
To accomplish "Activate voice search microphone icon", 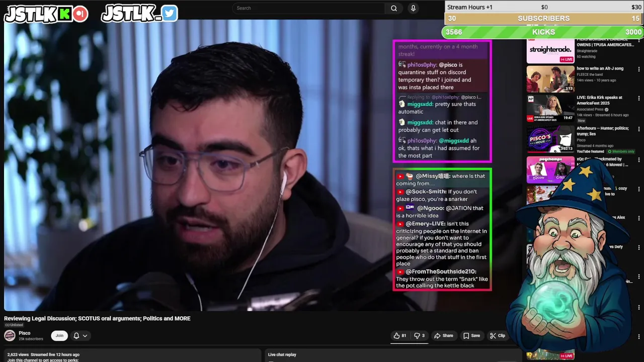I will coord(413,8).
